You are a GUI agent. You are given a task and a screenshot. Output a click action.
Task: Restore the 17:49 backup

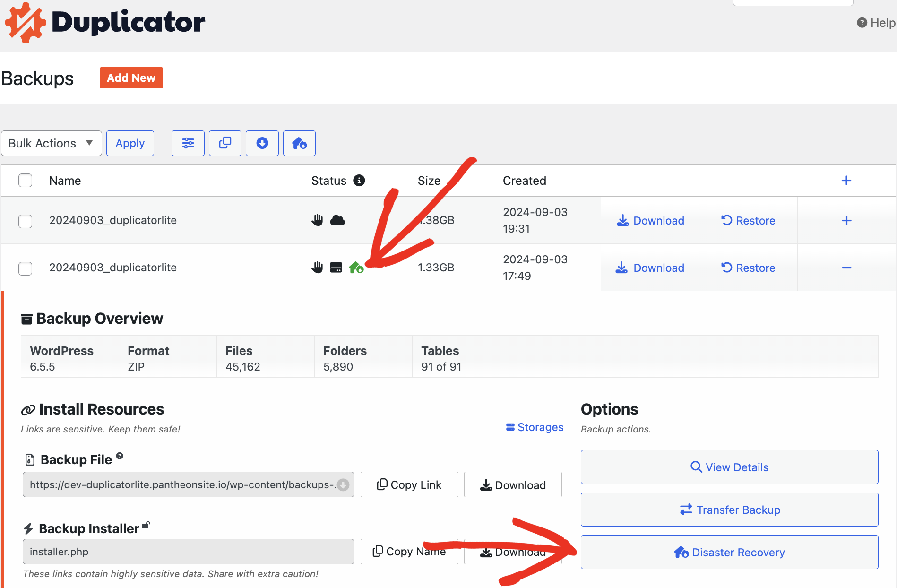[x=748, y=268]
